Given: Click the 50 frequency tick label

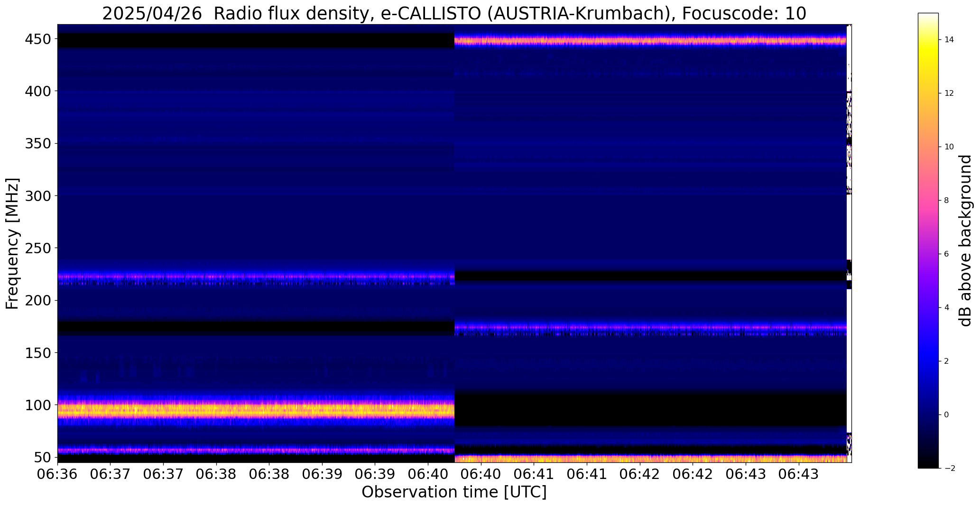Looking at the screenshot, I should pos(42,457).
